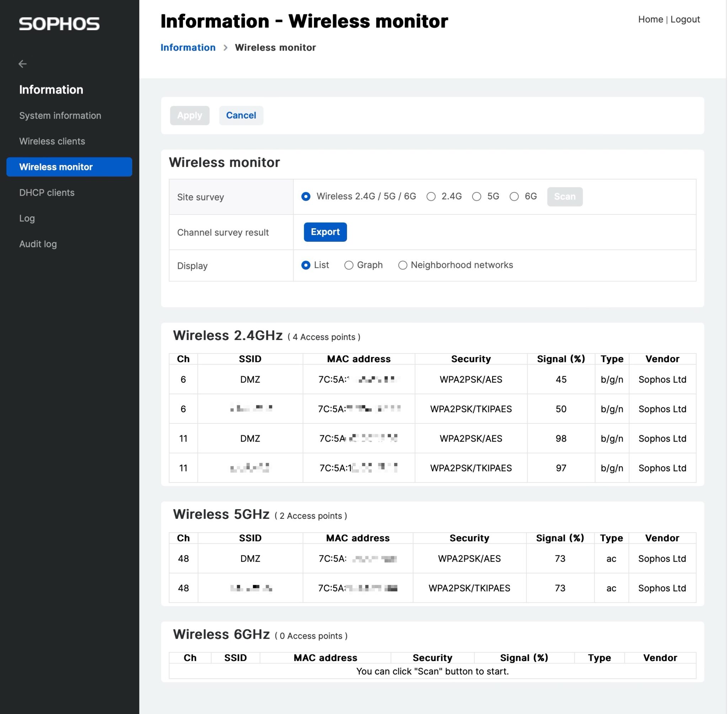The image size is (728, 714).
Task: Select the 6G site survey option
Action: (514, 197)
